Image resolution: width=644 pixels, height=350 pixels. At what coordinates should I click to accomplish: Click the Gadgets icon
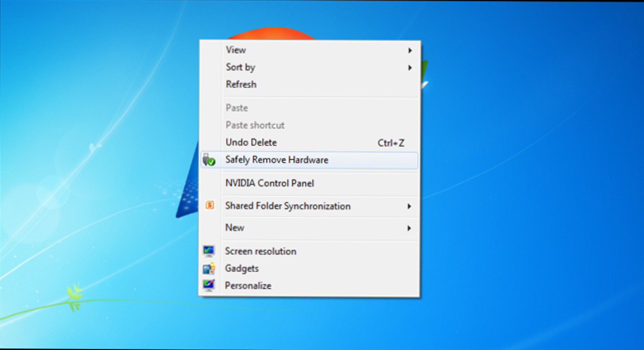click(209, 268)
